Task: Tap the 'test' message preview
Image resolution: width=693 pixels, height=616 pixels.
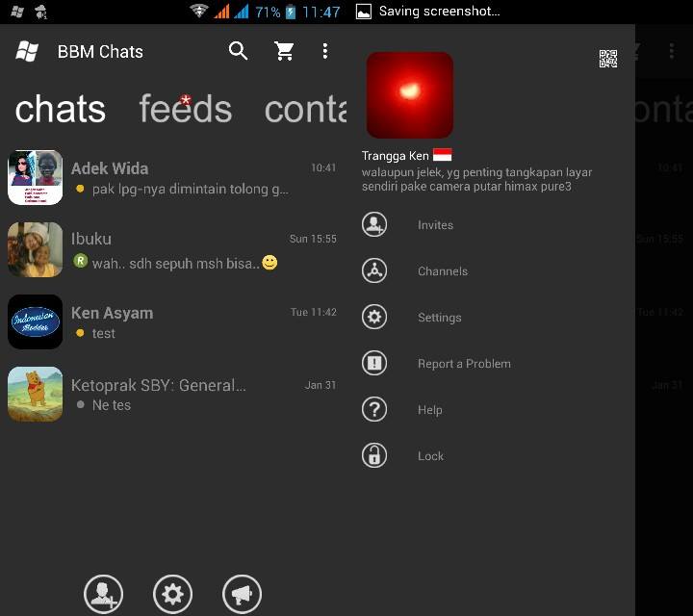Action: click(103, 333)
